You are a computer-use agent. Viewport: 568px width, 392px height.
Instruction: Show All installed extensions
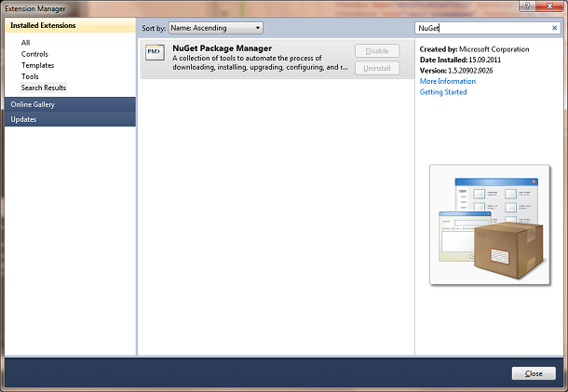coord(25,43)
